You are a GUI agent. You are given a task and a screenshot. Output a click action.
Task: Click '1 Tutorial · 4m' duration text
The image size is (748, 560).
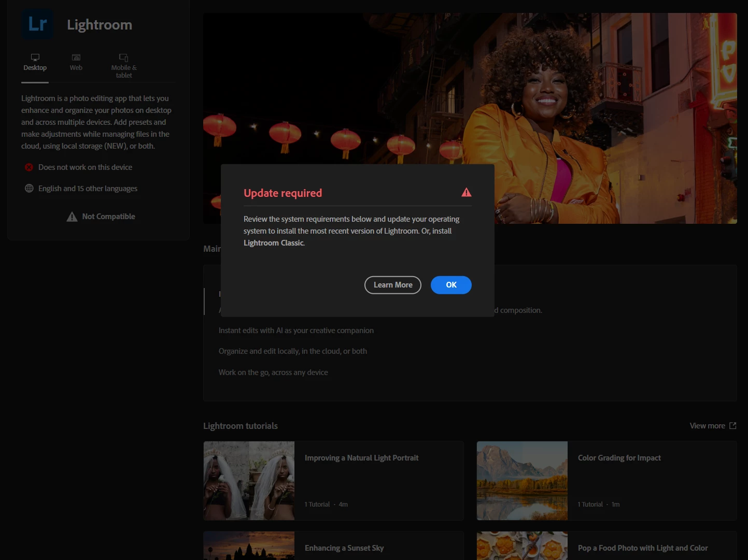[326, 504]
